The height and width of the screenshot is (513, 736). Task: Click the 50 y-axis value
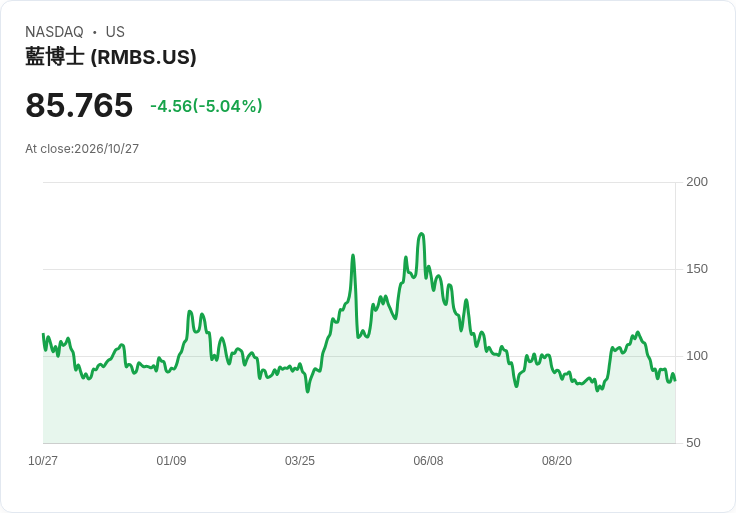click(693, 443)
